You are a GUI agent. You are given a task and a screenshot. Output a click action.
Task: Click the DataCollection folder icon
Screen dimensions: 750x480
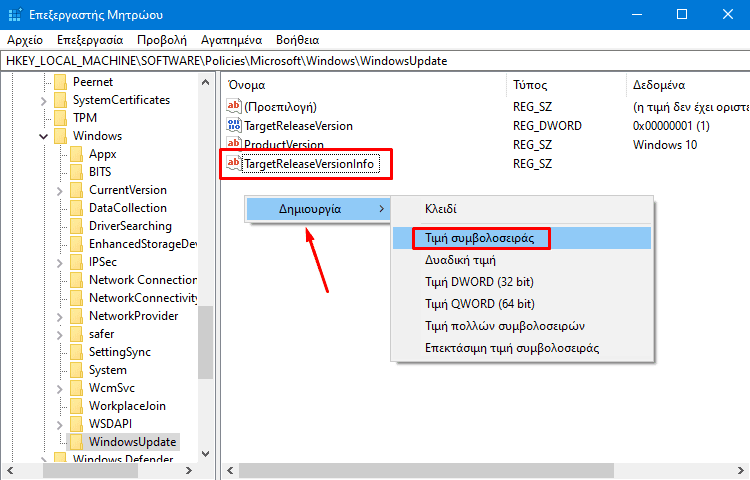pyautogui.click(x=77, y=208)
